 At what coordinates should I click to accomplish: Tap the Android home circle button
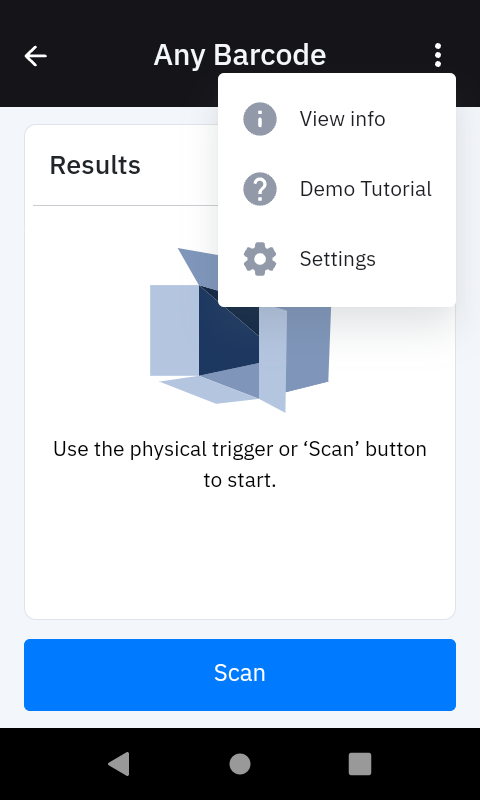tap(240, 764)
